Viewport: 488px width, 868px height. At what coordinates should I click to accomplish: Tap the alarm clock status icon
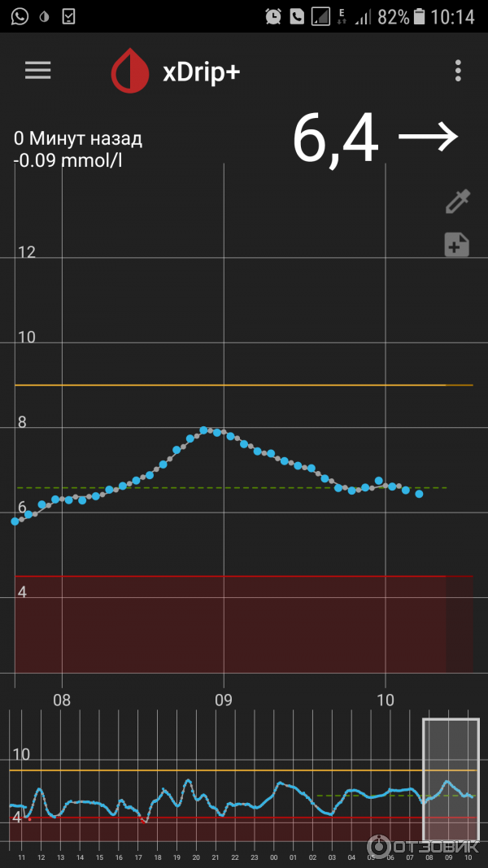coord(274,16)
